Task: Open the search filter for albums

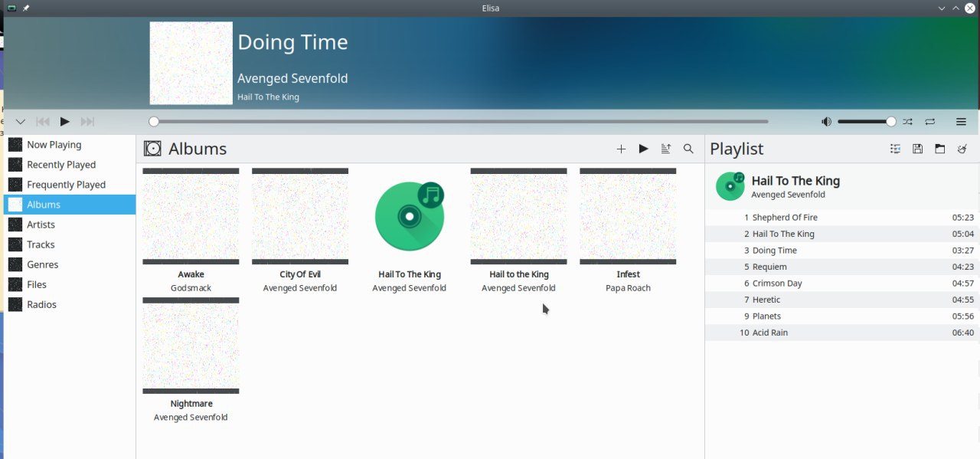Action: pos(688,149)
